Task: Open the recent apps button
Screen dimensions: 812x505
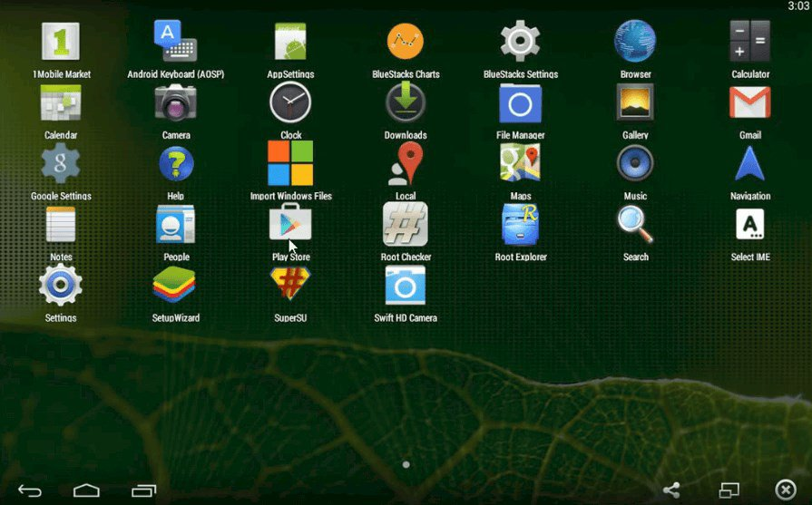Action: click(144, 490)
